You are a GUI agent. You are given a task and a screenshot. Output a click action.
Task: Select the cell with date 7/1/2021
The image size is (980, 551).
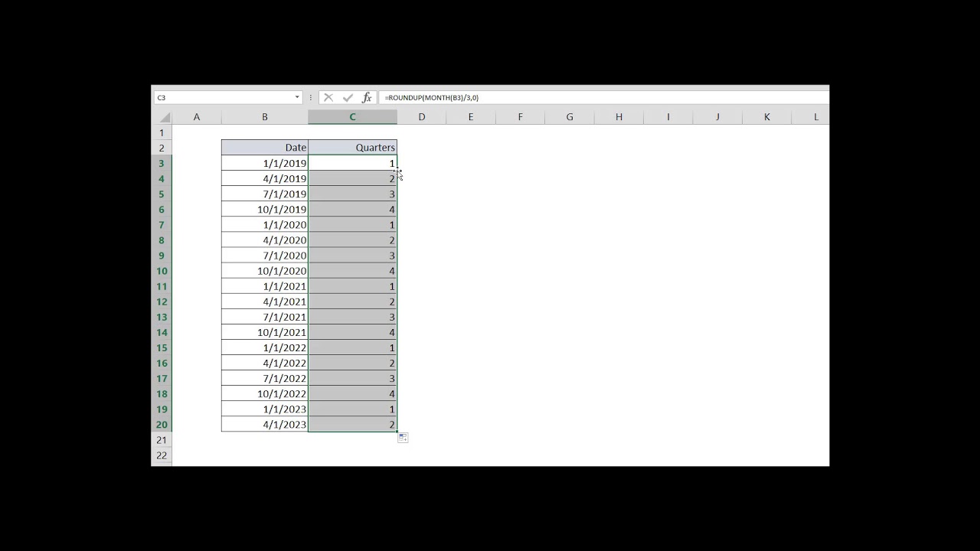point(265,317)
